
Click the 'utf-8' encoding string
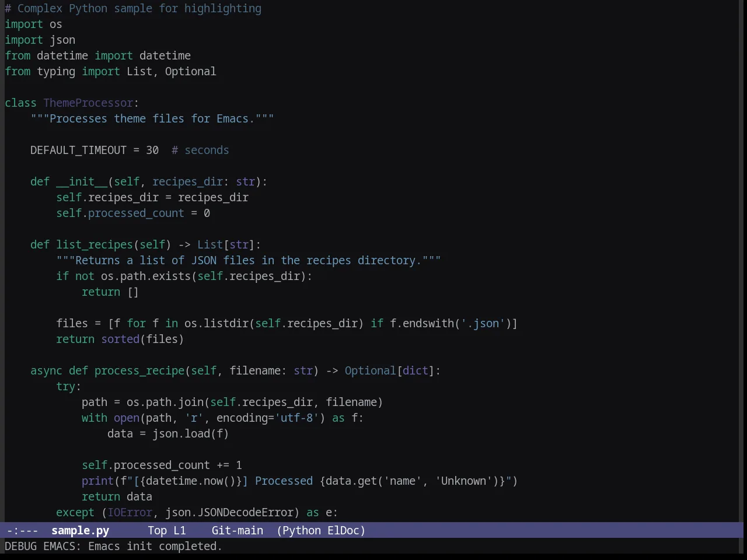(297, 418)
